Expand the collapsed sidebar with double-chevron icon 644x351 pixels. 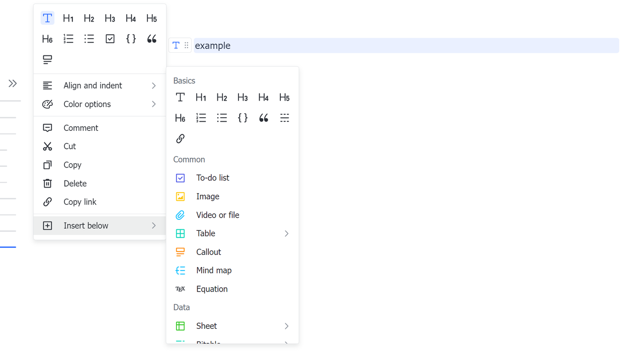pos(13,83)
